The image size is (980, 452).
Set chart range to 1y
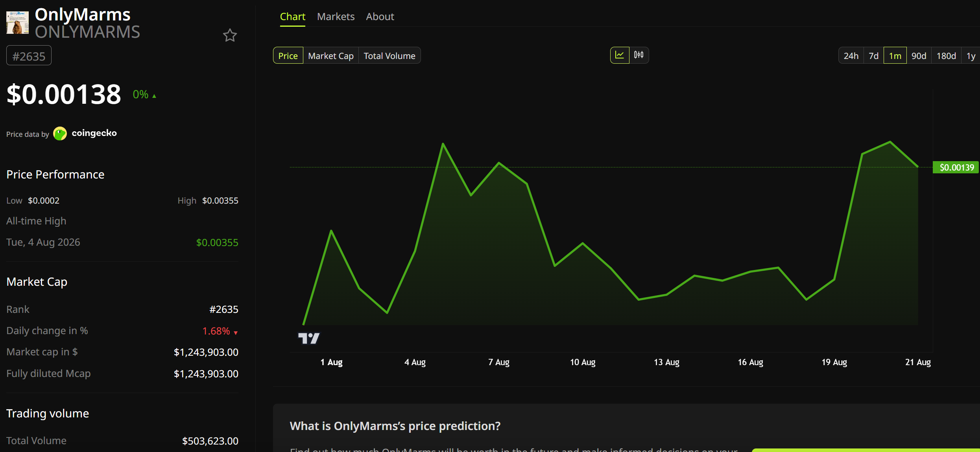971,55
